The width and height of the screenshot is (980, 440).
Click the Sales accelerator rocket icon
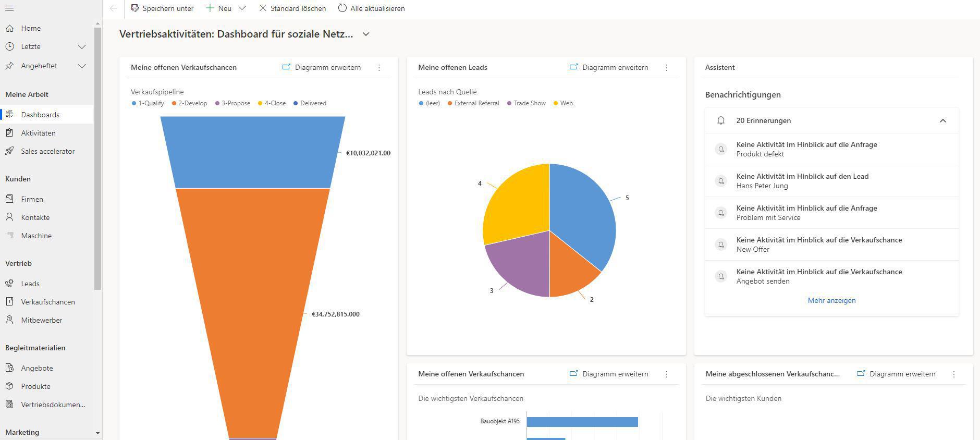point(9,151)
